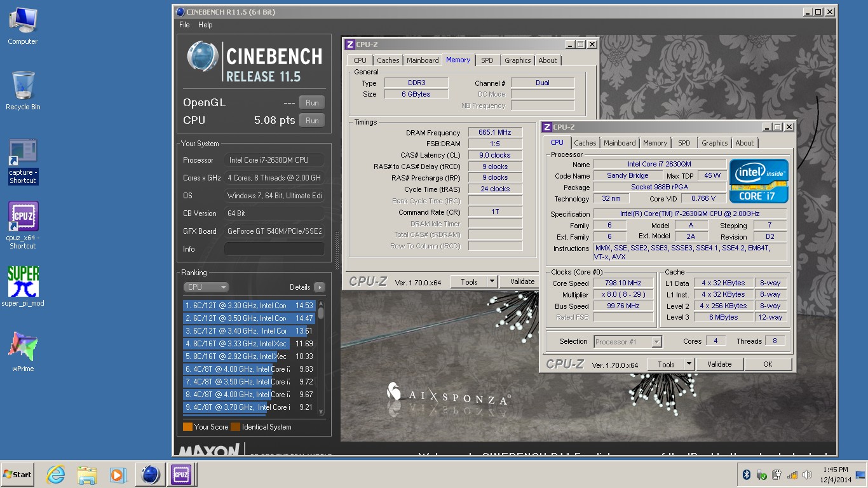This screenshot has height=488, width=868.
Task: Click Validate in front CPU-Z window
Action: point(719,364)
